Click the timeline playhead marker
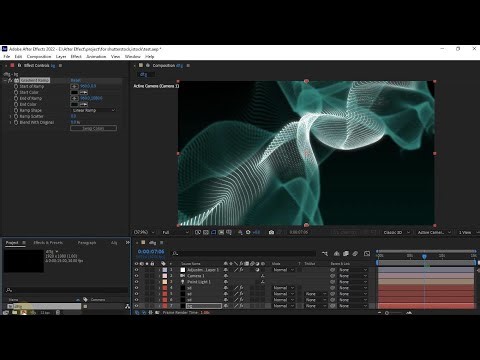Image resolution: width=480 pixels, height=360 pixels. [x=424, y=256]
